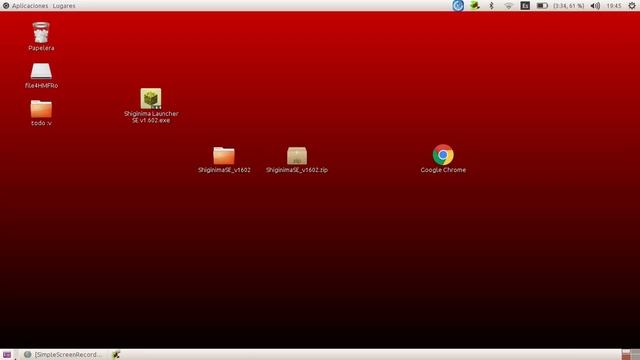Click the 19:45 clock
Viewport: 640px width, 360px height.
(x=613, y=6)
